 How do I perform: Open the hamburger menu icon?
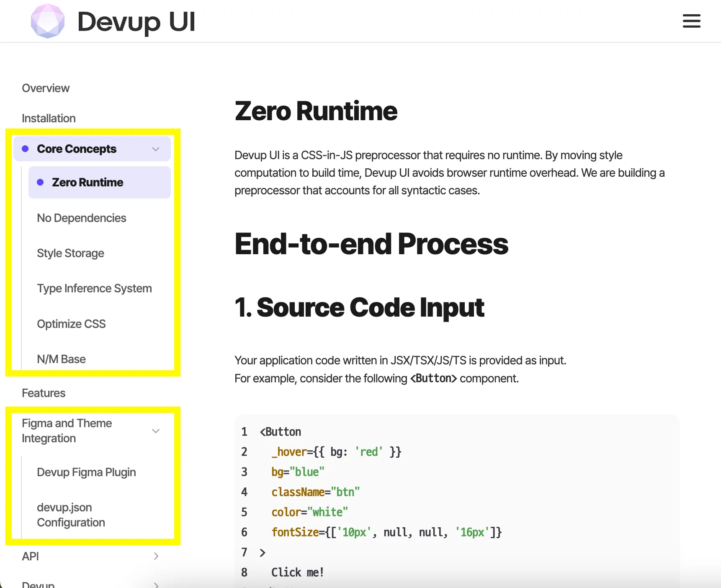pyautogui.click(x=691, y=21)
